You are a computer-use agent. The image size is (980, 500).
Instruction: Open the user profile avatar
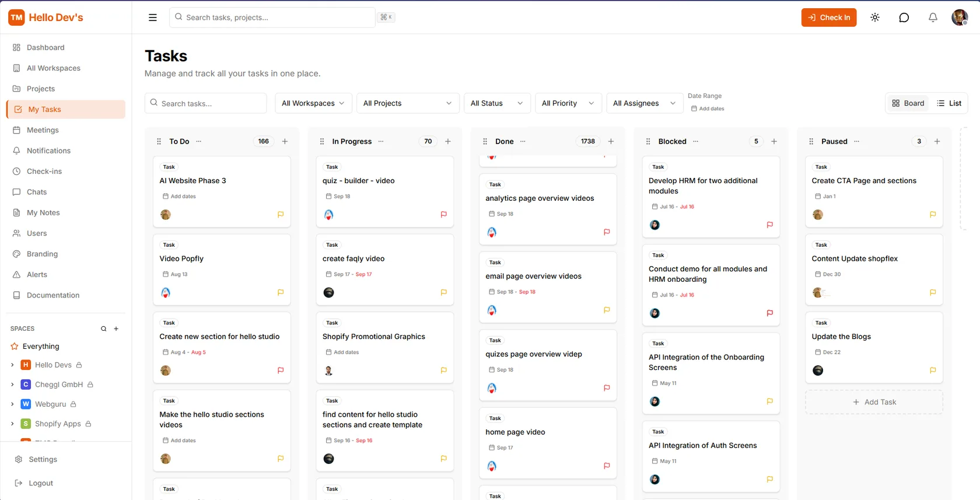960,18
